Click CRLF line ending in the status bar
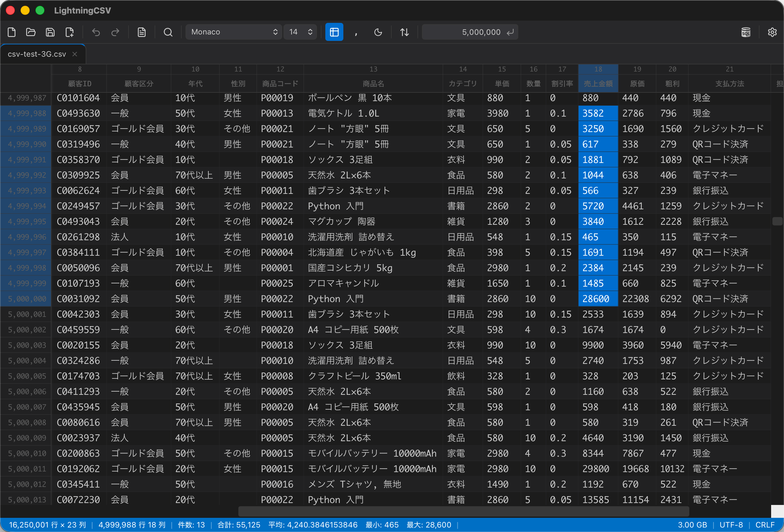The height and width of the screenshot is (532, 784). click(765, 525)
